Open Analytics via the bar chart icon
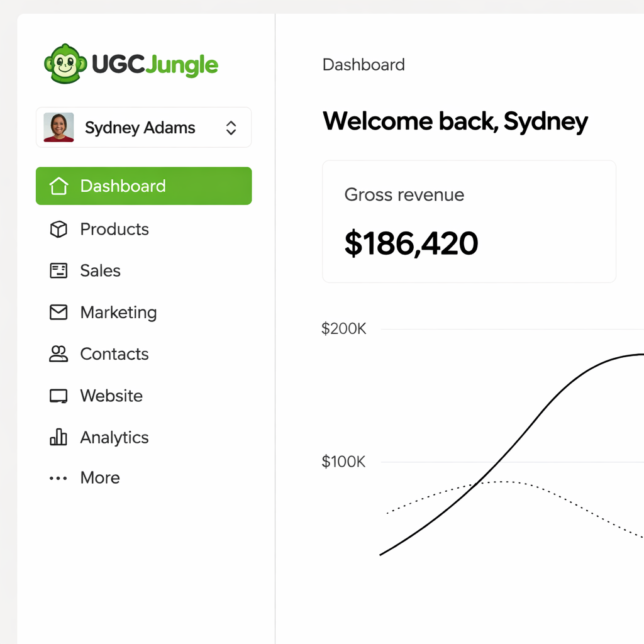Image resolution: width=644 pixels, height=644 pixels. [58, 437]
